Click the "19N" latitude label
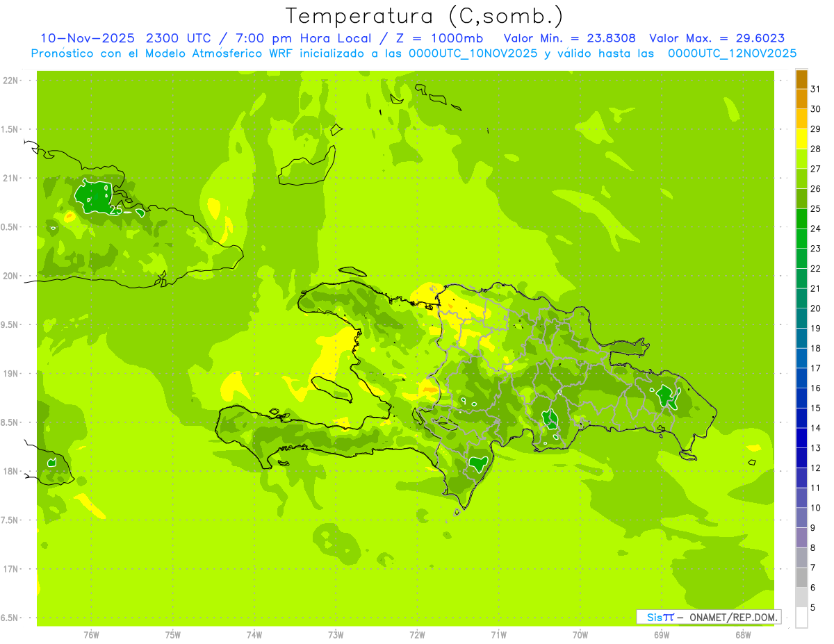This screenshot has height=644, width=834. [10, 373]
